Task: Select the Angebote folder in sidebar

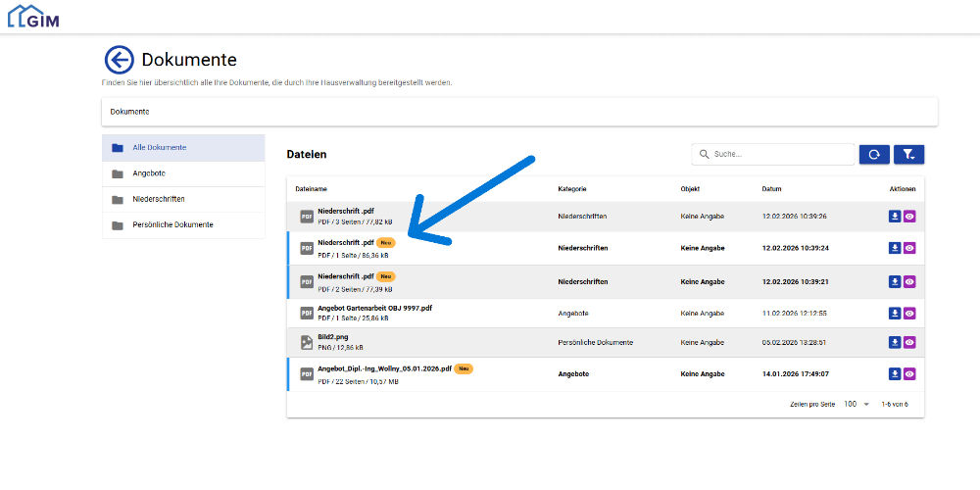Action: click(x=149, y=173)
